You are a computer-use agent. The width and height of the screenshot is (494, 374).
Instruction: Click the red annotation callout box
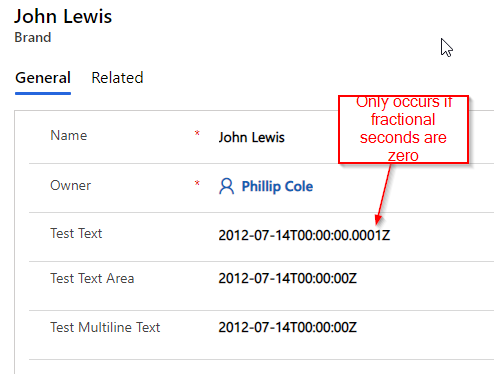404,129
